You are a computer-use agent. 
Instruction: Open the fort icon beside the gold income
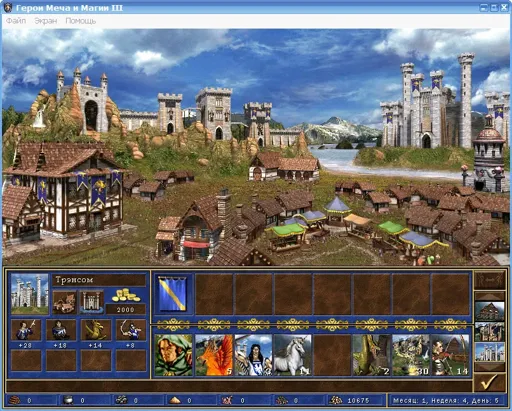coord(91,302)
